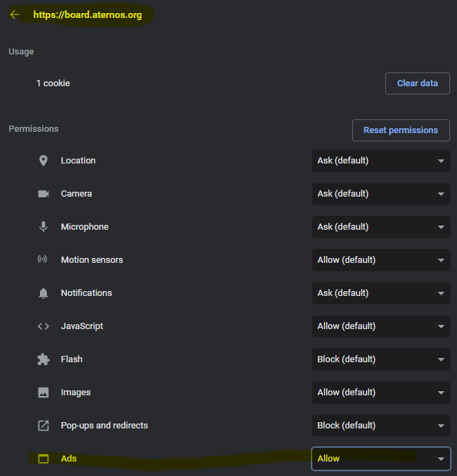This screenshot has height=476, width=457.
Task: Click the JavaScript code brackets icon
Action: click(43, 326)
